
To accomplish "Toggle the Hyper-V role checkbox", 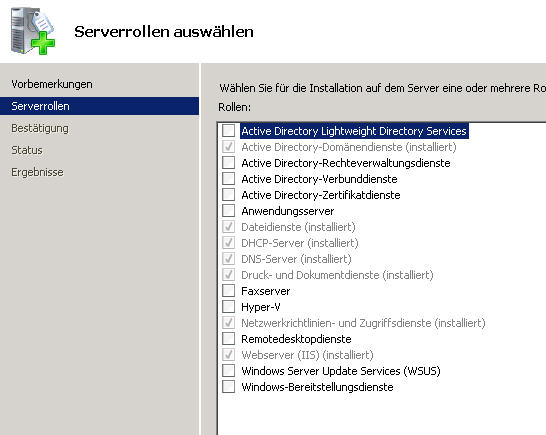I will coord(228,307).
